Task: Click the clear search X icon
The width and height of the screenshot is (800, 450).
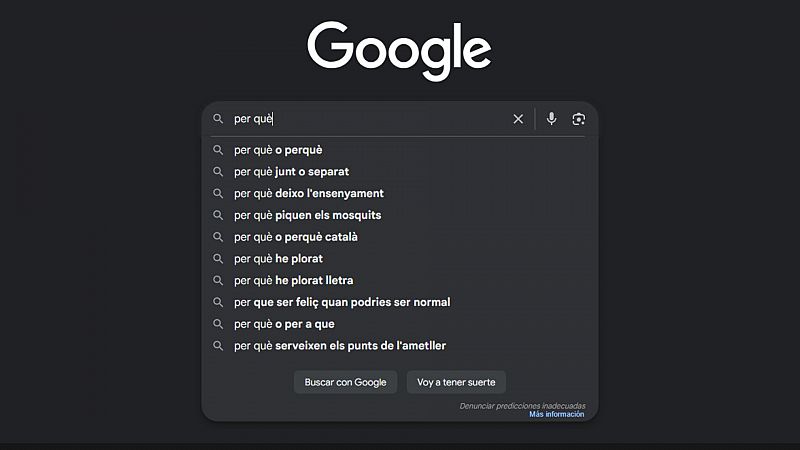Action: (518, 119)
